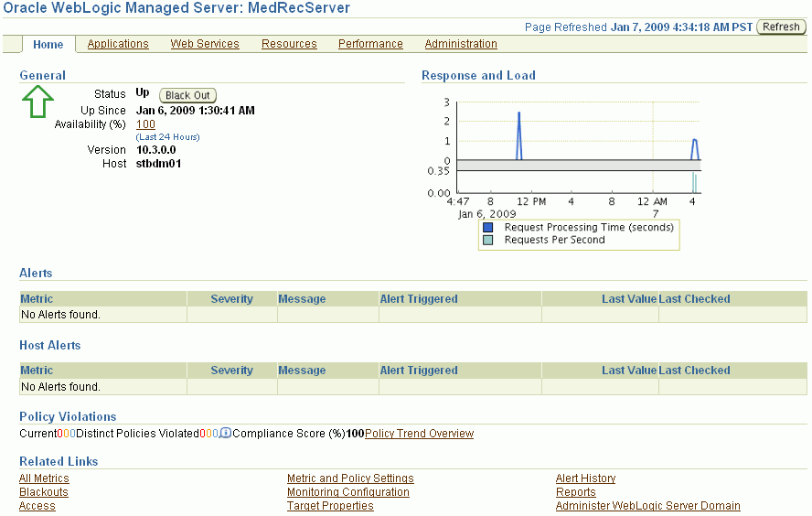Click the host name stbdm01
Image resolution: width=812 pixels, height=516 pixels.
coord(158,164)
